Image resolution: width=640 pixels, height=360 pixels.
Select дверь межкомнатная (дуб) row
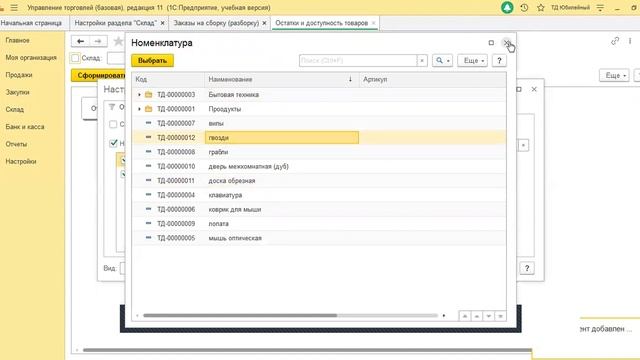319,166
